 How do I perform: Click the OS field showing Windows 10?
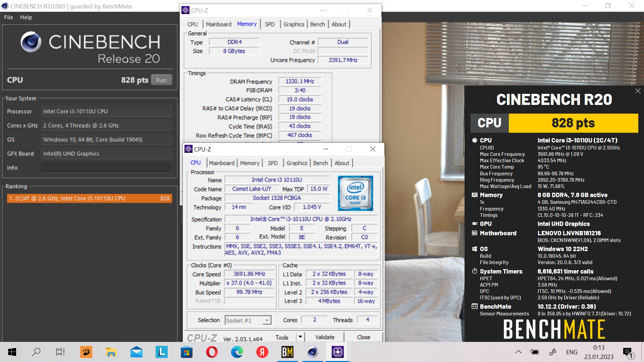[106, 139]
